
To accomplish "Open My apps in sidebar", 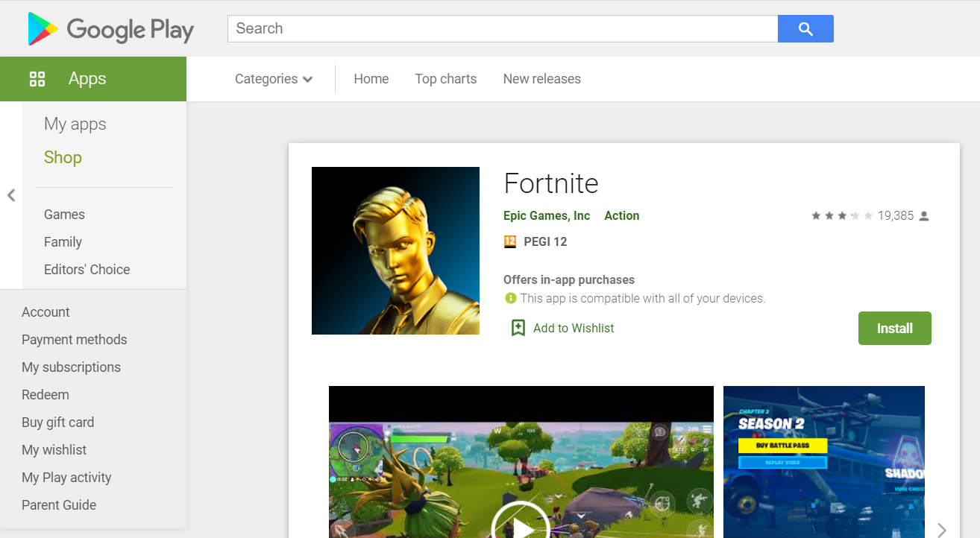I will pyautogui.click(x=75, y=124).
